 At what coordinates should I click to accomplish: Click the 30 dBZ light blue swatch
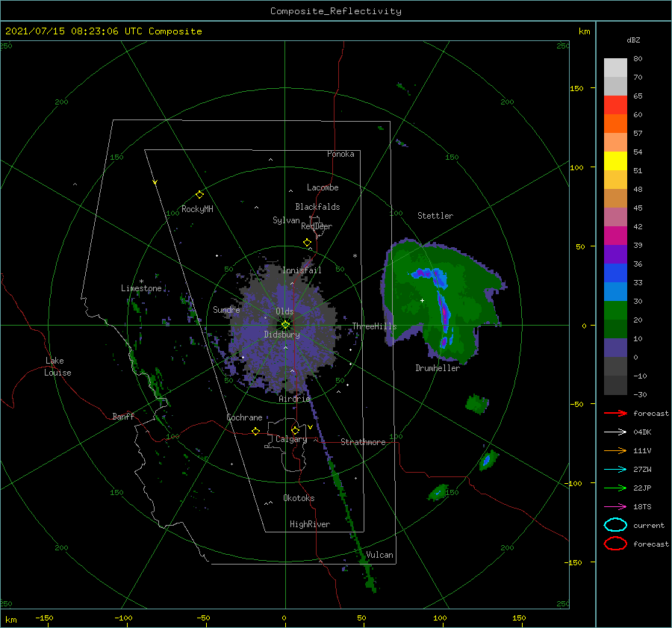tap(615, 291)
